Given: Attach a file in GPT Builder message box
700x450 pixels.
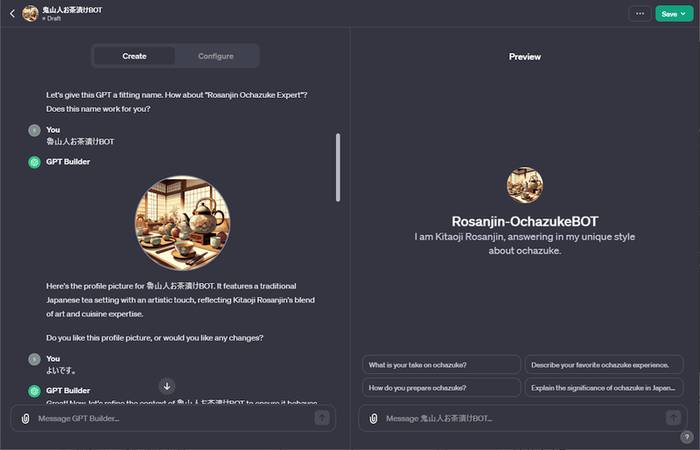Looking at the screenshot, I should click(x=25, y=418).
